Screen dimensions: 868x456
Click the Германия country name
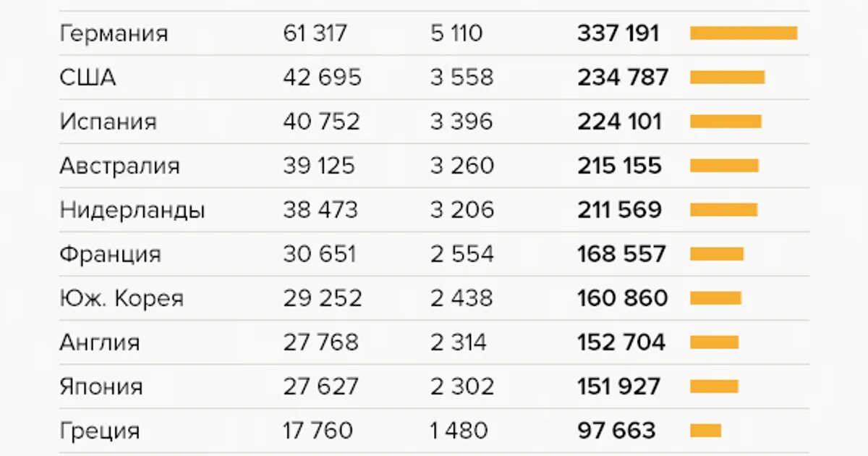pos(114,33)
